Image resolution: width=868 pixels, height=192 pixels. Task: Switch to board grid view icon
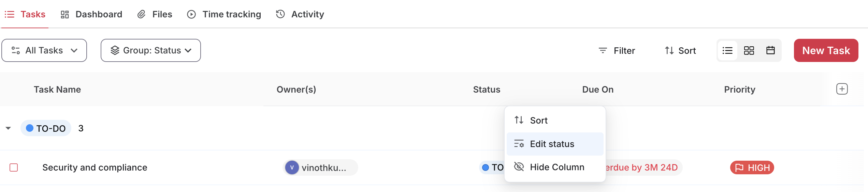coord(749,50)
